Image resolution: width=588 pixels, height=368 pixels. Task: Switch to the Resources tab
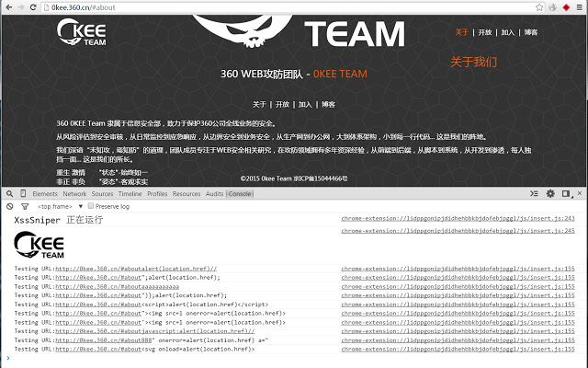click(x=187, y=194)
